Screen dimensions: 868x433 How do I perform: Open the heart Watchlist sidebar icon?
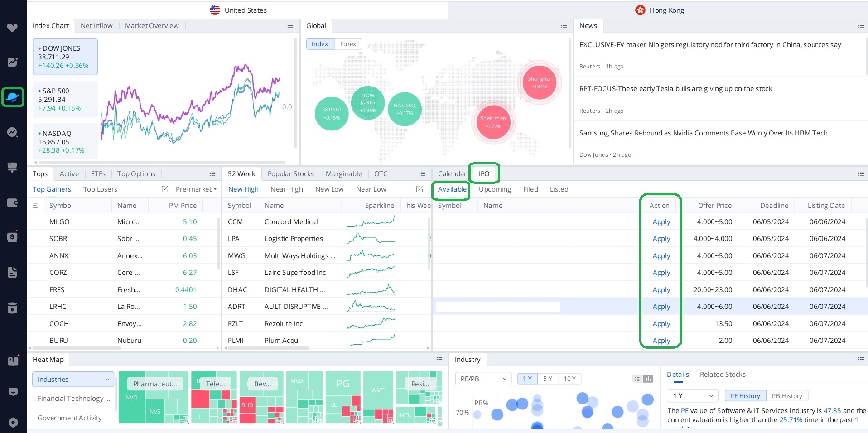[x=12, y=28]
